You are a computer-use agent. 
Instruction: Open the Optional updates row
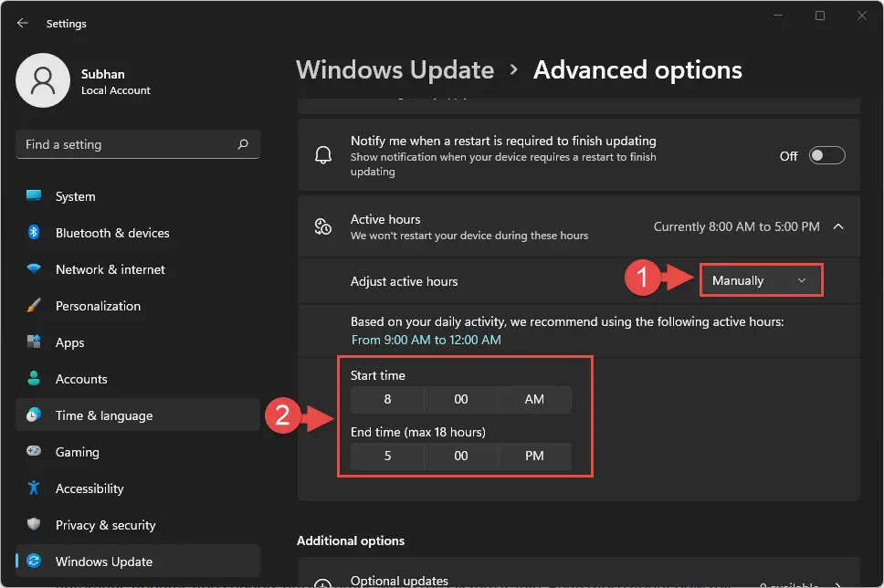(x=579, y=572)
